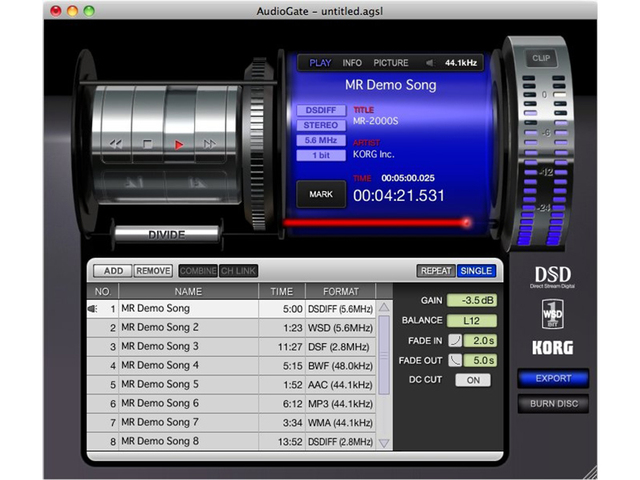Click the red playback position bar

(x=375, y=222)
